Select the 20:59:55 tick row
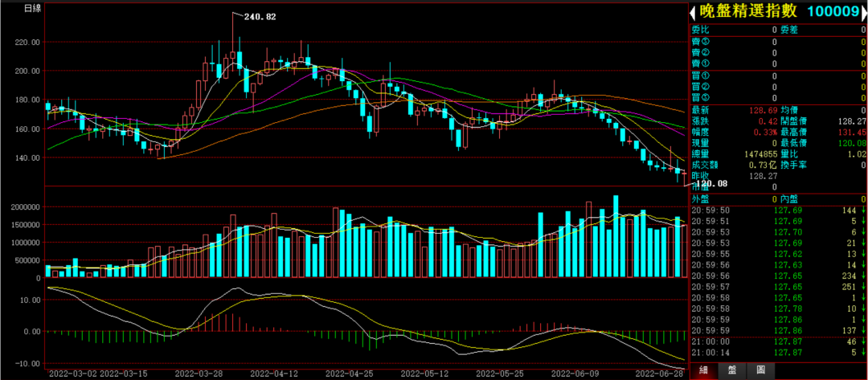The height and width of the screenshot is (380, 868). [778, 254]
